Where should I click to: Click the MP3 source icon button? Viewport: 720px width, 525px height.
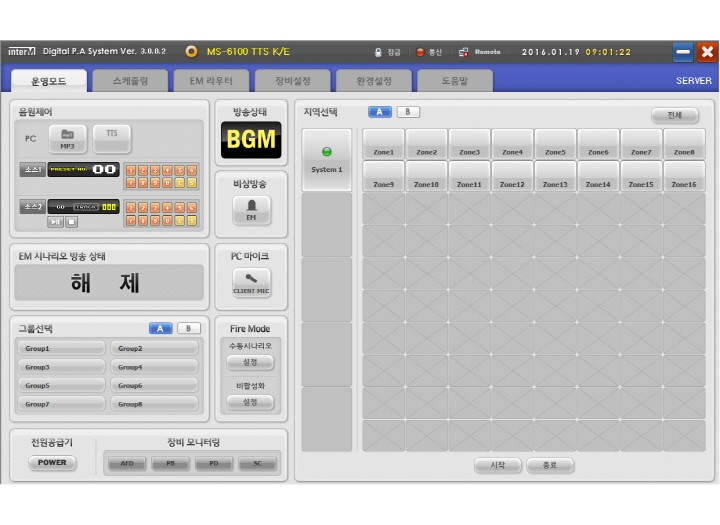pos(67,139)
